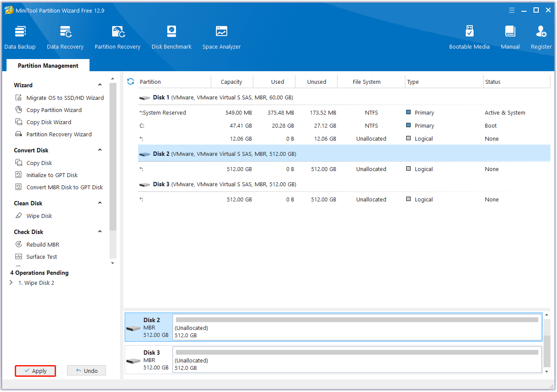Click the Disk 1 drive icon in list

tap(145, 98)
